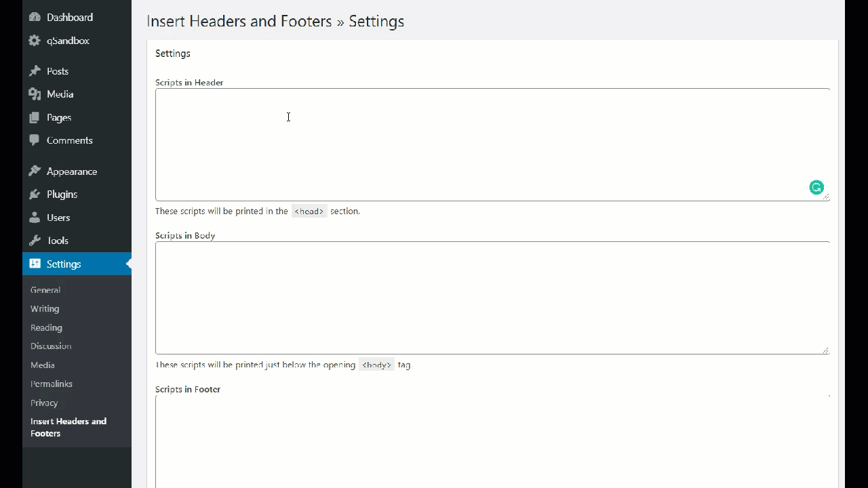The image size is (868, 488).
Task: Click the page title 'Insert Headers and Footers » Settings'
Action: pyautogui.click(x=275, y=22)
